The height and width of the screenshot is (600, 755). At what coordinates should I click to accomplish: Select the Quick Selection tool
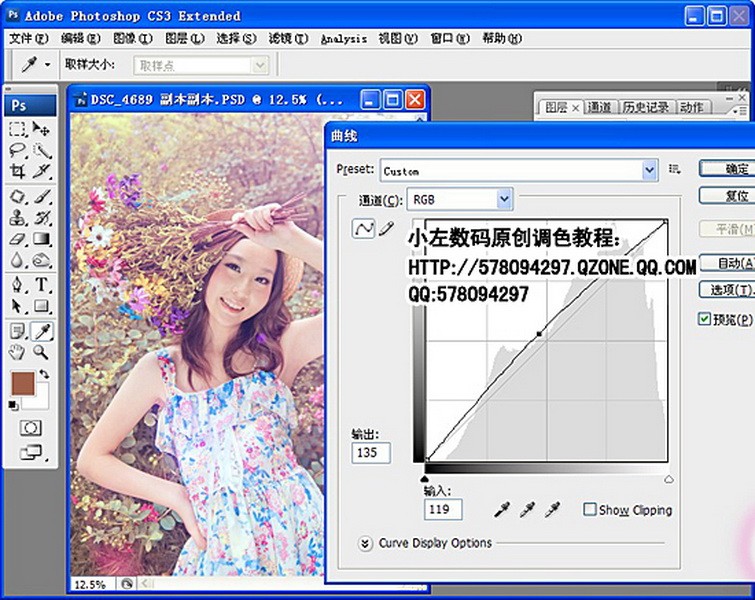pyautogui.click(x=41, y=150)
